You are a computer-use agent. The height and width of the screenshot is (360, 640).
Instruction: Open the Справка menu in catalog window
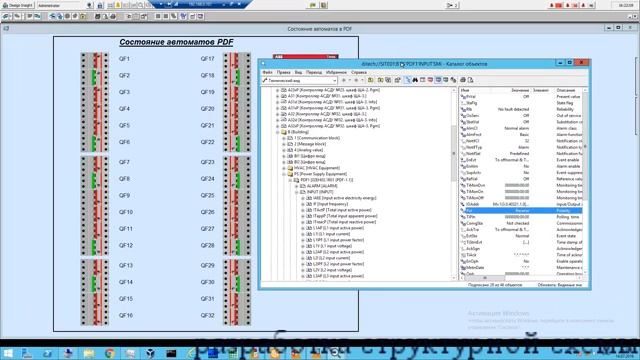[x=359, y=72]
